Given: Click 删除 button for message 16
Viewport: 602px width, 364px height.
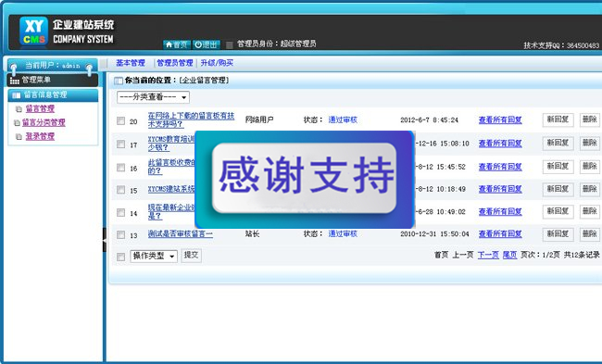Looking at the screenshot, I should point(590,167).
